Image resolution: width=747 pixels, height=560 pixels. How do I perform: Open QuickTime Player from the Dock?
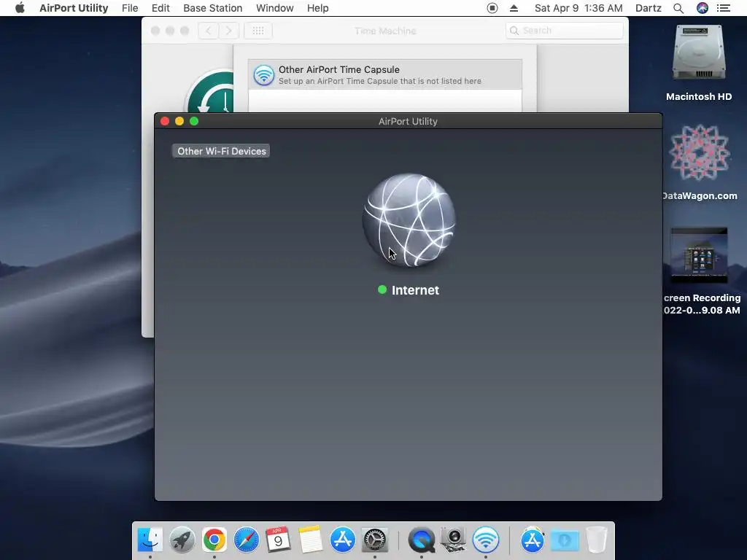point(421,540)
